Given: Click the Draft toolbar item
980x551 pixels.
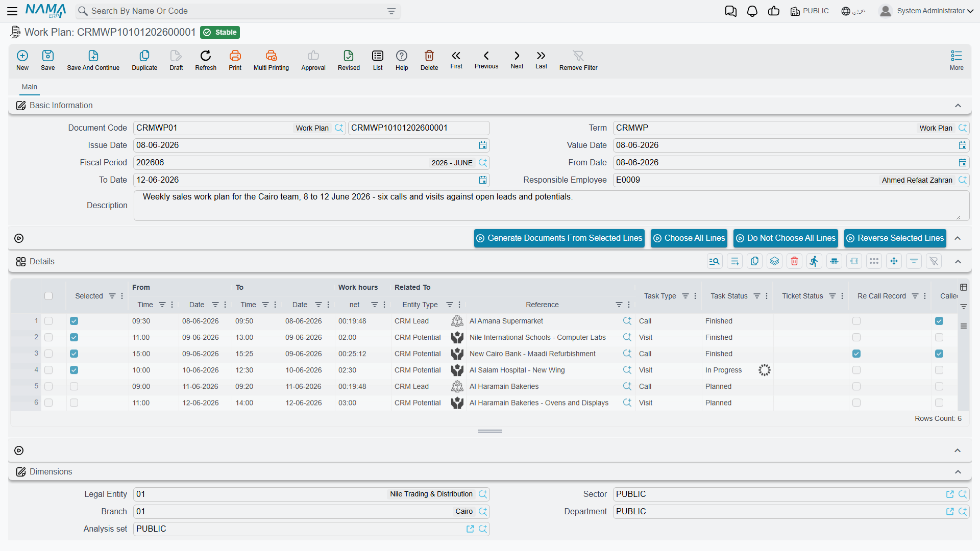Looking at the screenshot, I should coord(176,60).
